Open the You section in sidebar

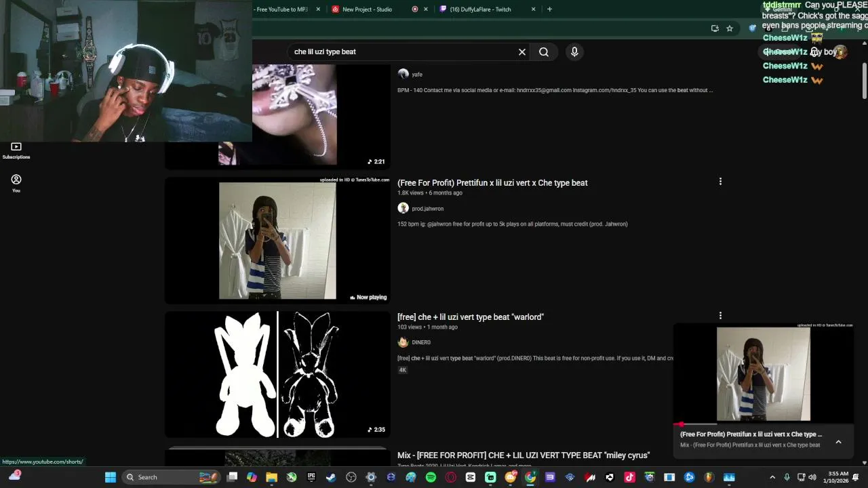pos(16,183)
